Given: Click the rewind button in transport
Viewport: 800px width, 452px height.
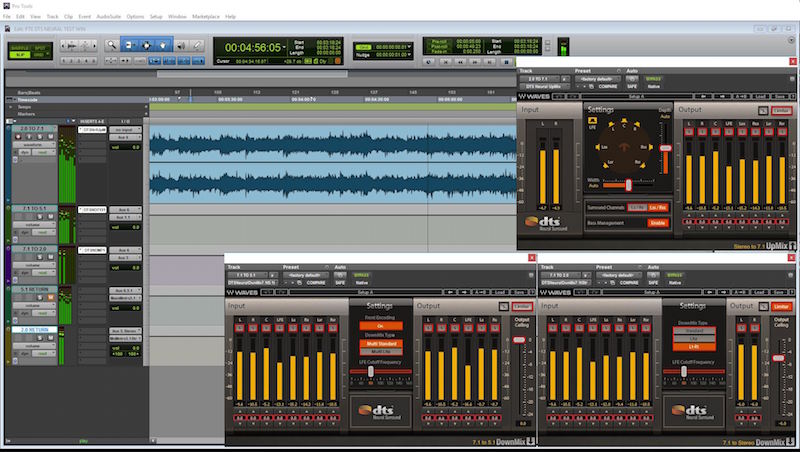Looking at the screenshot, I should 460,62.
